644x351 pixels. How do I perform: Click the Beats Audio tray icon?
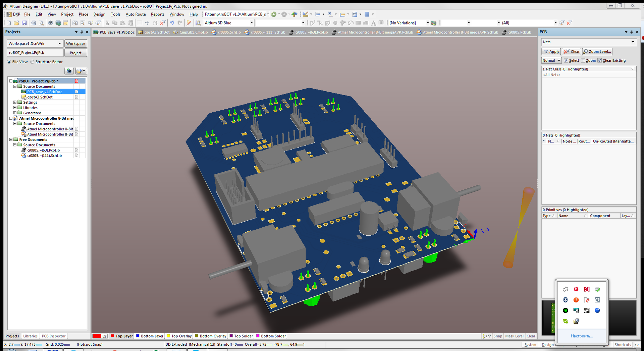click(x=576, y=289)
